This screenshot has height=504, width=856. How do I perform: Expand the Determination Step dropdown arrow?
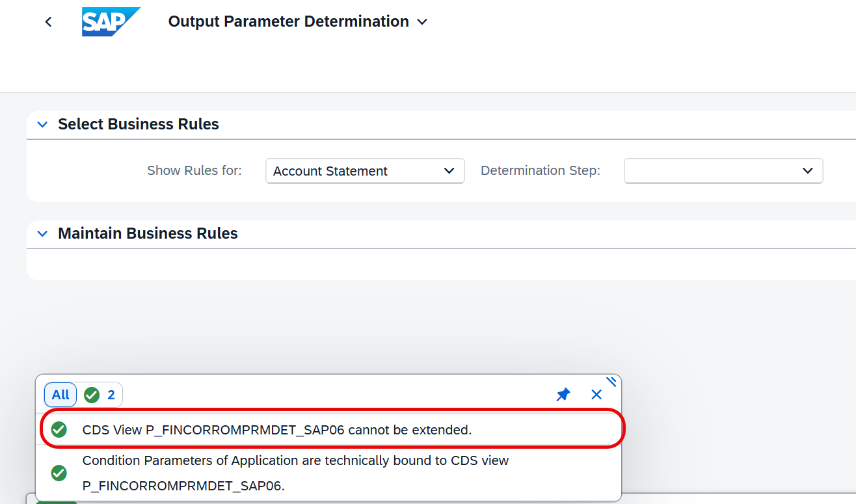click(808, 171)
